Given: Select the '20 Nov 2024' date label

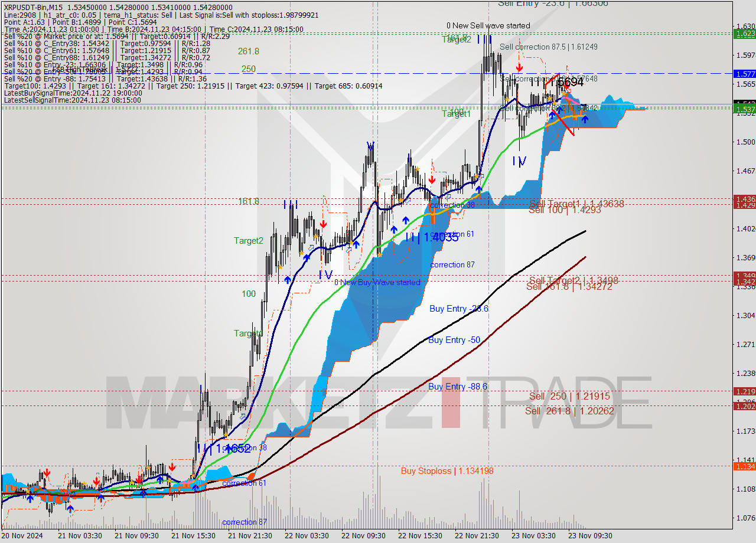Looking at the screenshot, I should tap(22, 535).
